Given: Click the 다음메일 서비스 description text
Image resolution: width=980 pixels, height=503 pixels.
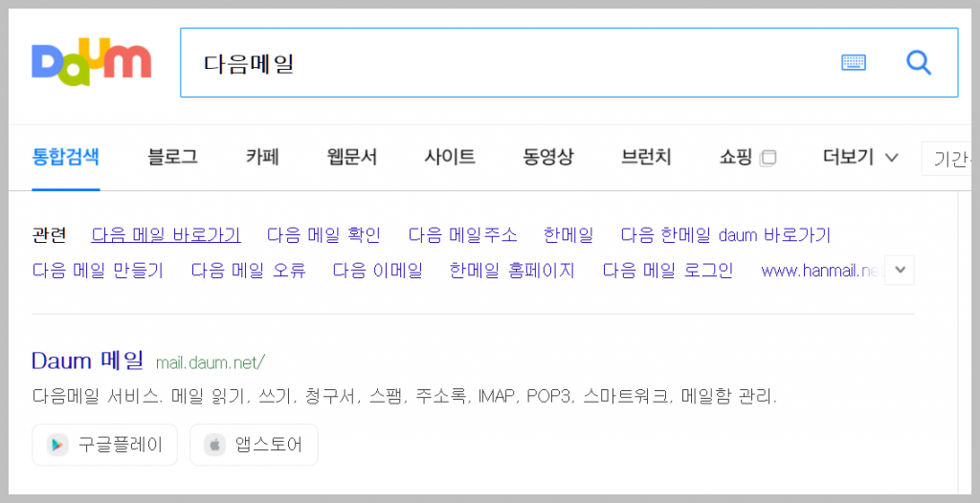Looking at the screenshot, I should click(x=405, y=396).
